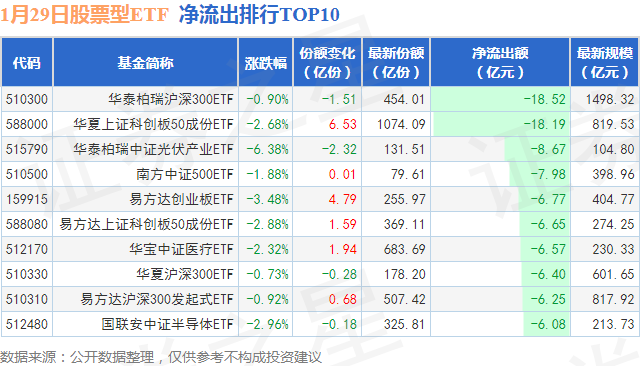Click the 净流出排行TOP10 title text
This screenshot has height=366, width=640.
point(259,14)
